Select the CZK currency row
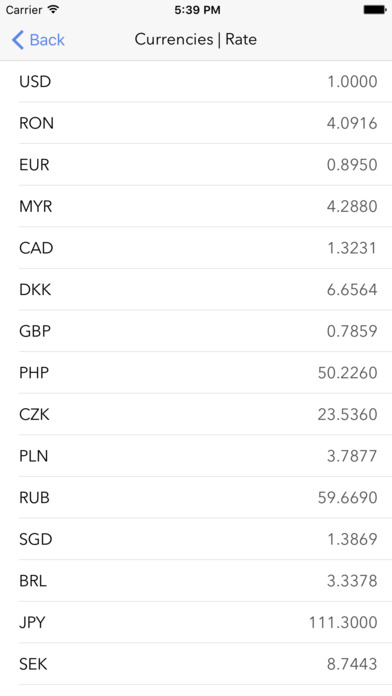The image size is (392, 696). coord(196,414)
